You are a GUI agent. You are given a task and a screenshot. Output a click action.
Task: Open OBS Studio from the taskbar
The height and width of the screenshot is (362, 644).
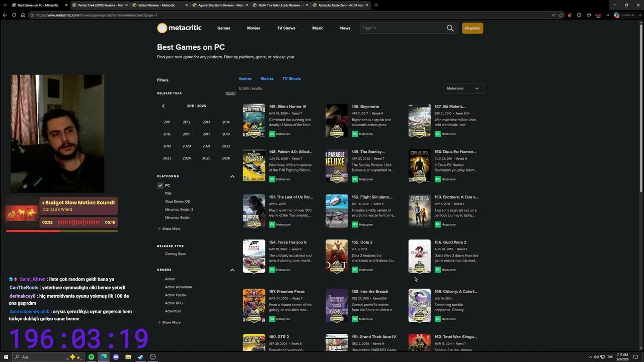tap(153, 357)
